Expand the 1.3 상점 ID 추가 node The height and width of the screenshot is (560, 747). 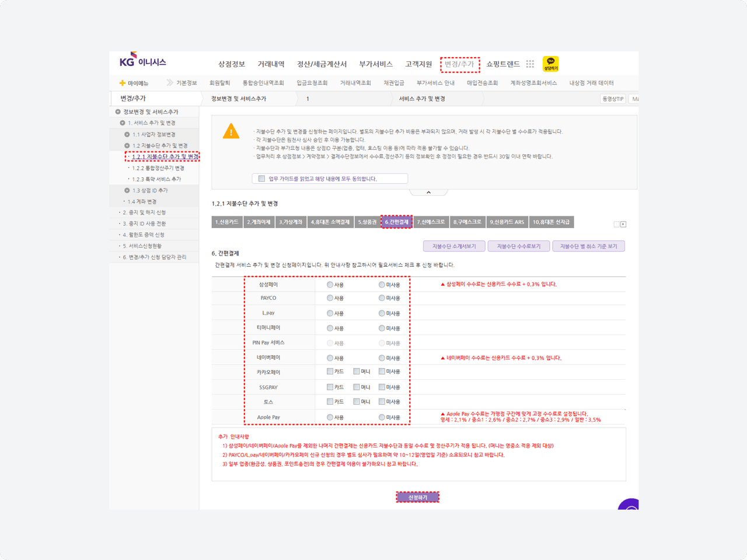pyautogui.click(x=127, y=190)
